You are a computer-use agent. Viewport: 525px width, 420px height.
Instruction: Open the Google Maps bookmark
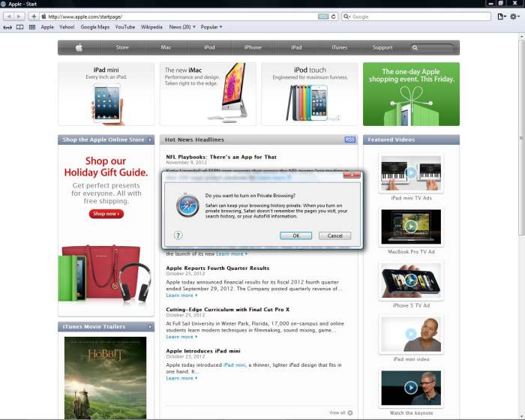[95, 27]
